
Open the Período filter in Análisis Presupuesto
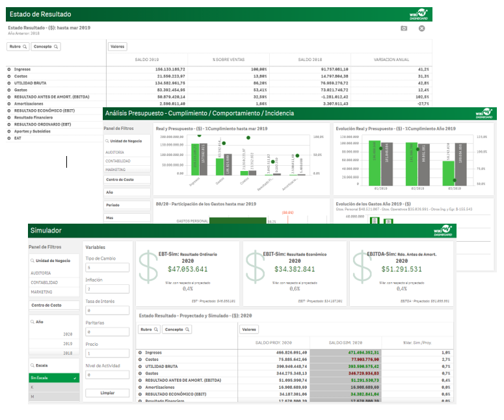coord(127,205)
